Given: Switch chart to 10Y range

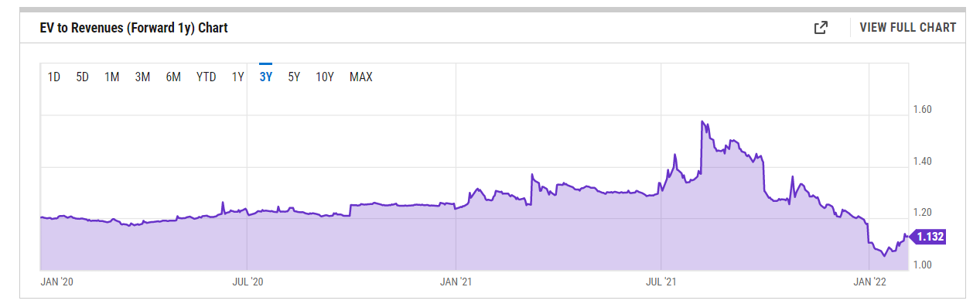Looking at the screenshot, I should pyautogui.click(x=325, y=77).
